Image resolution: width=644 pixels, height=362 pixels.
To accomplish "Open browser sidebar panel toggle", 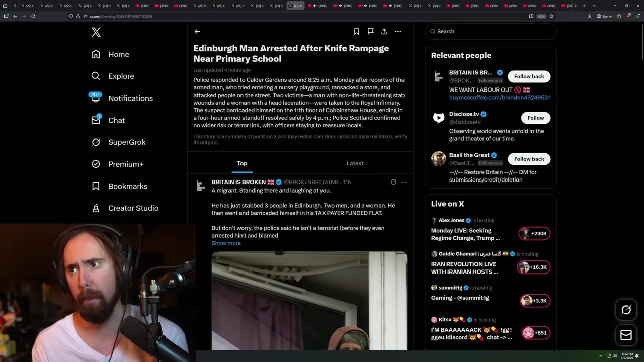I will [x=6, y=16].
